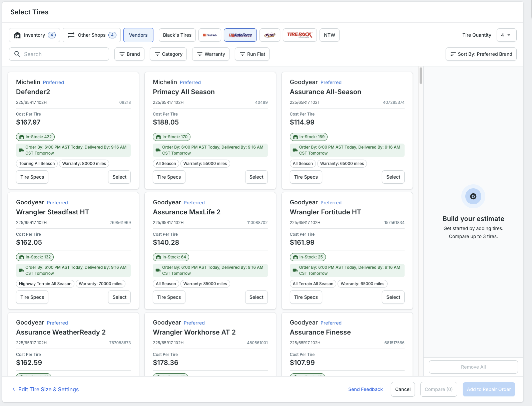Open Sort By Preferred Brand menu

tap(481, 54)
